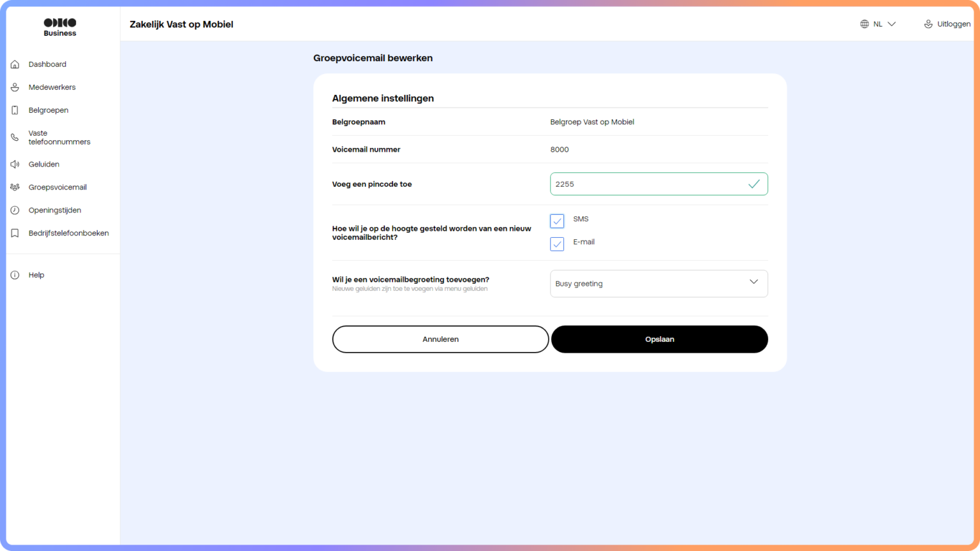Click the Opslaan button
The width and height of the screenshot is (980, 551).
pos(659,339)
